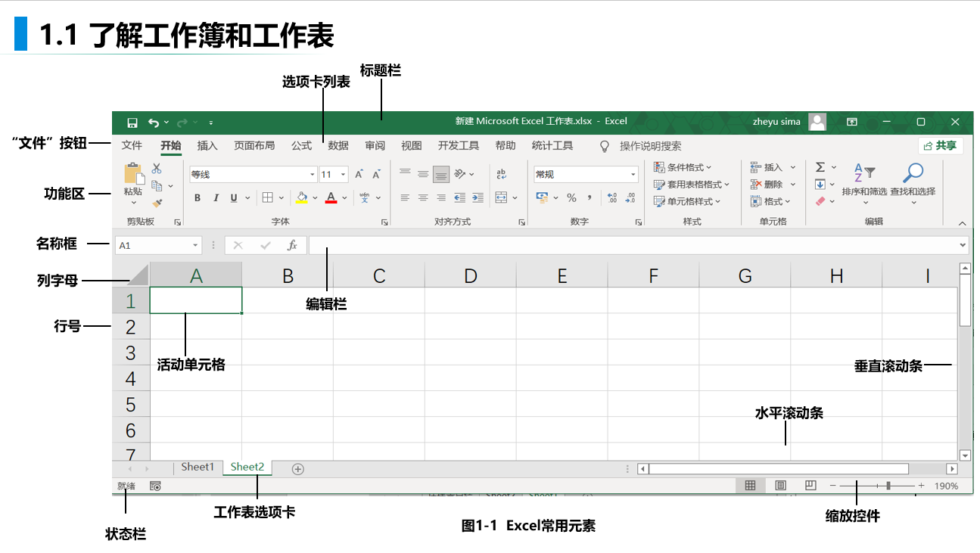Open the 文件 menu
Screen dimensions: 980x553
point(132,146)
